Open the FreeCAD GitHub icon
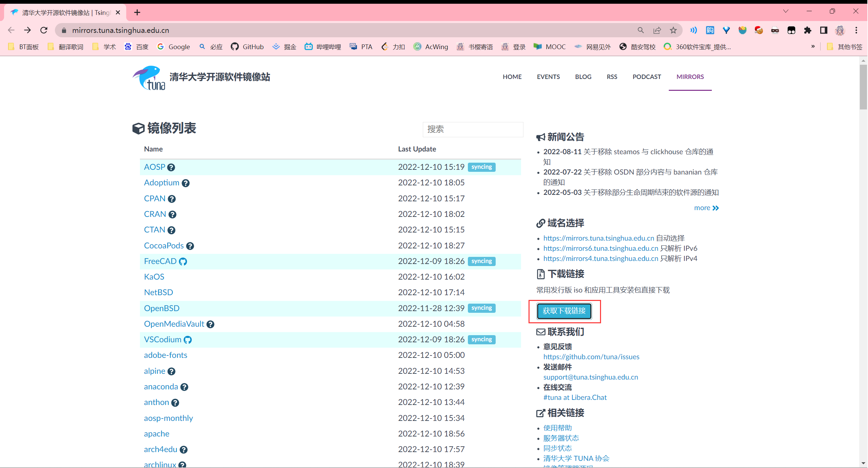 183,262
